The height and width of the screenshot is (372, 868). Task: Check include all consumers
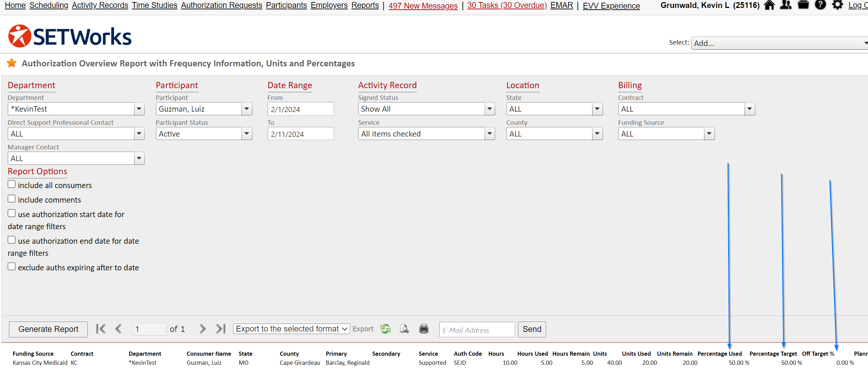(x=11, y=184)
